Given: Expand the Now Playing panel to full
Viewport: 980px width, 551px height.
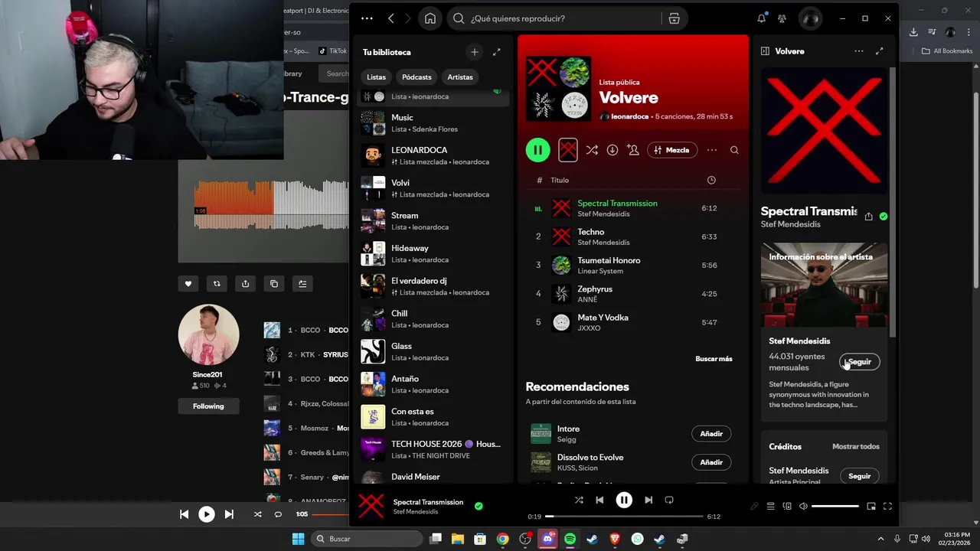Looking at the screenshot, I should pos(879,51).
